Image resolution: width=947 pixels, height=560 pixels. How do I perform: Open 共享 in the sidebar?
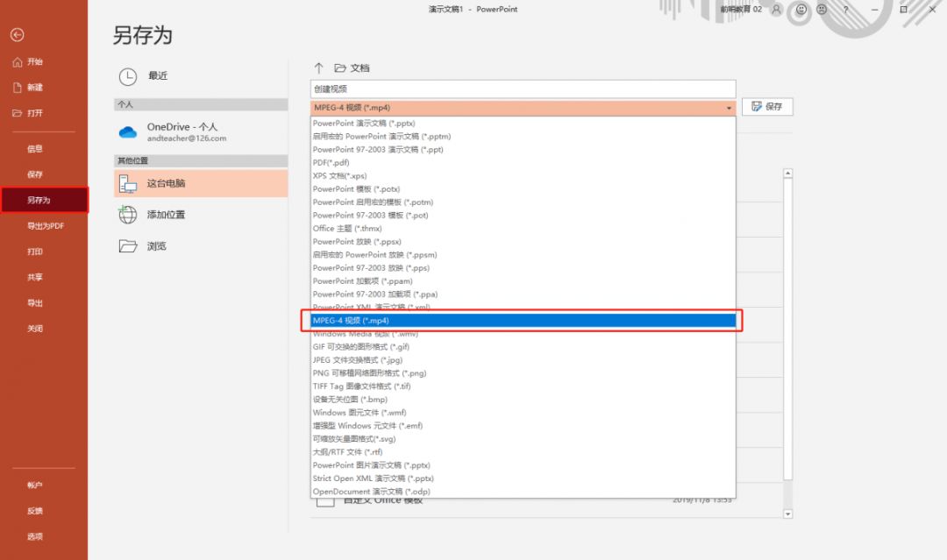[34, 277]
